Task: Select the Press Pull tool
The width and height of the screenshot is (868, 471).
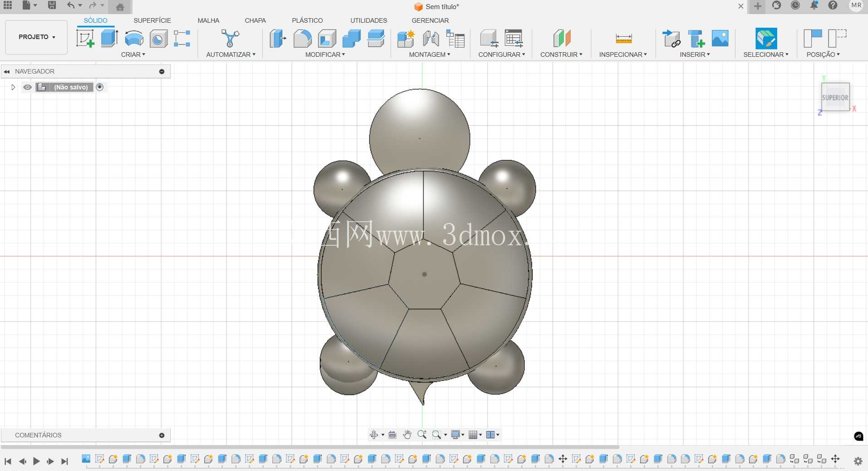Action: [x=278, y=38]
